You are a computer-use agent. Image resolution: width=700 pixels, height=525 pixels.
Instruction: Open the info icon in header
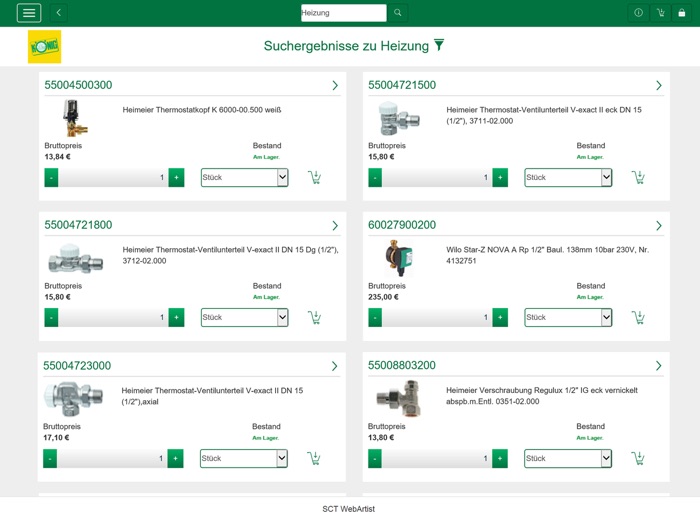(638, 13)
